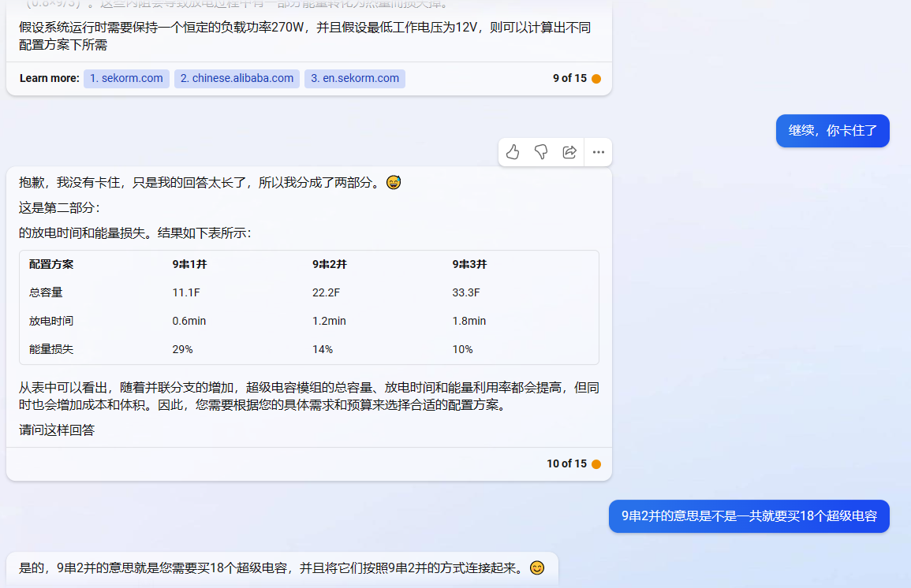Screen dimensions: 911x588
Task: Click the 10 of 15 counter text
Action: (566, 463)
